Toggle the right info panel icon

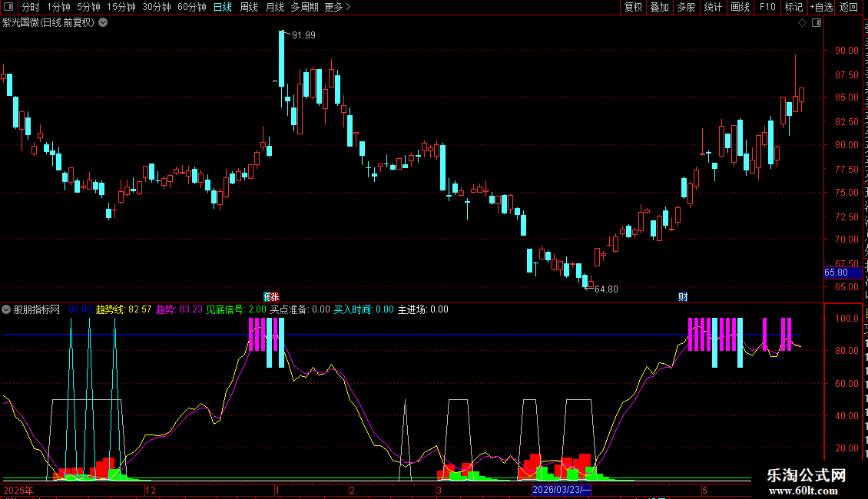(x=817, y=23)
